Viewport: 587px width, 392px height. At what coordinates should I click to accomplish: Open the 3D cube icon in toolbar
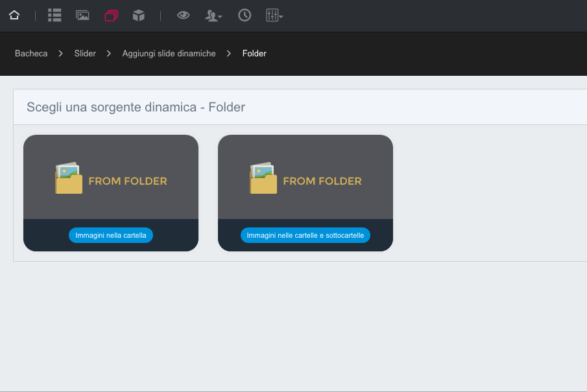[x=139, y=16]
